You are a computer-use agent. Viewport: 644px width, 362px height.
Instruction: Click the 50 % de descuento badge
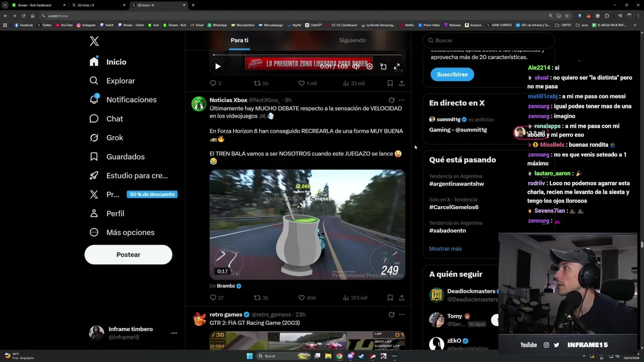point(152,195)
